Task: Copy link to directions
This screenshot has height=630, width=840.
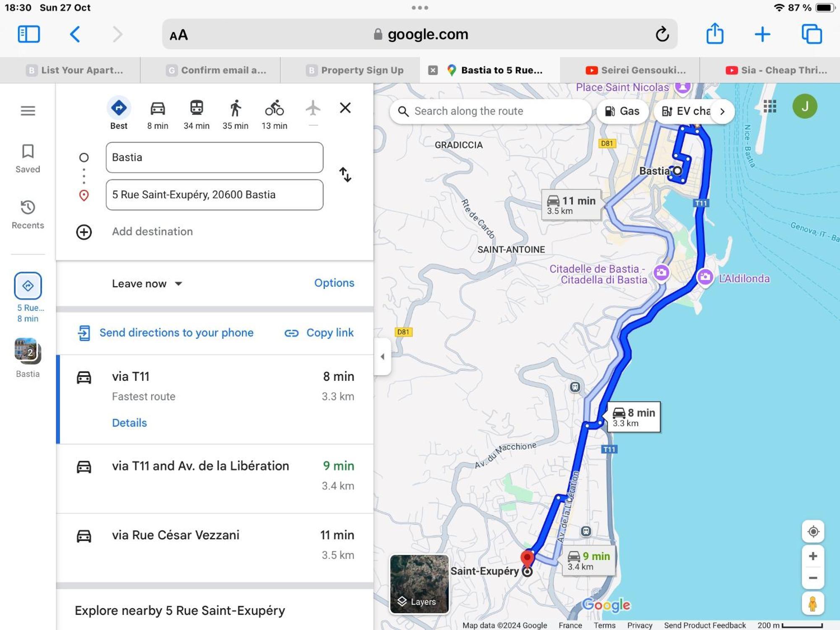Action: (319, 333)
